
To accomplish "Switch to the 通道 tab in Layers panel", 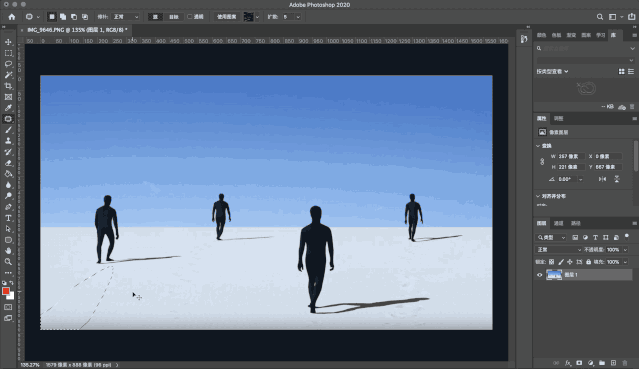I will point(558,223).
